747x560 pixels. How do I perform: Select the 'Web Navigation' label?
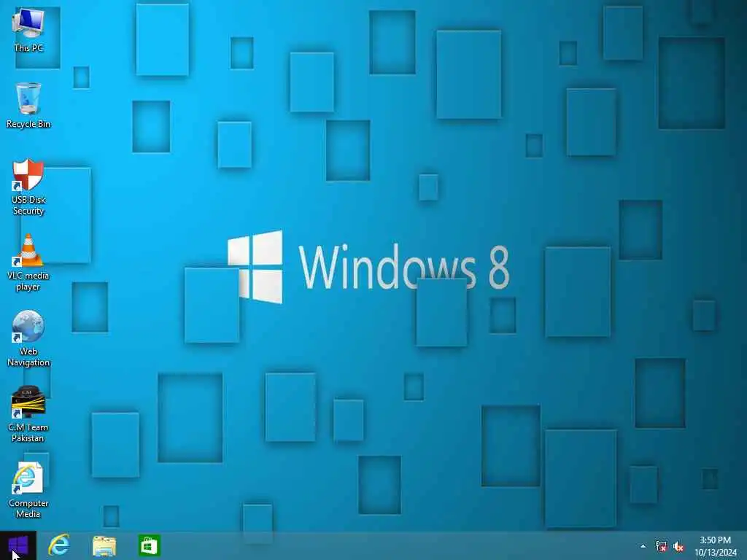(28, 357)
